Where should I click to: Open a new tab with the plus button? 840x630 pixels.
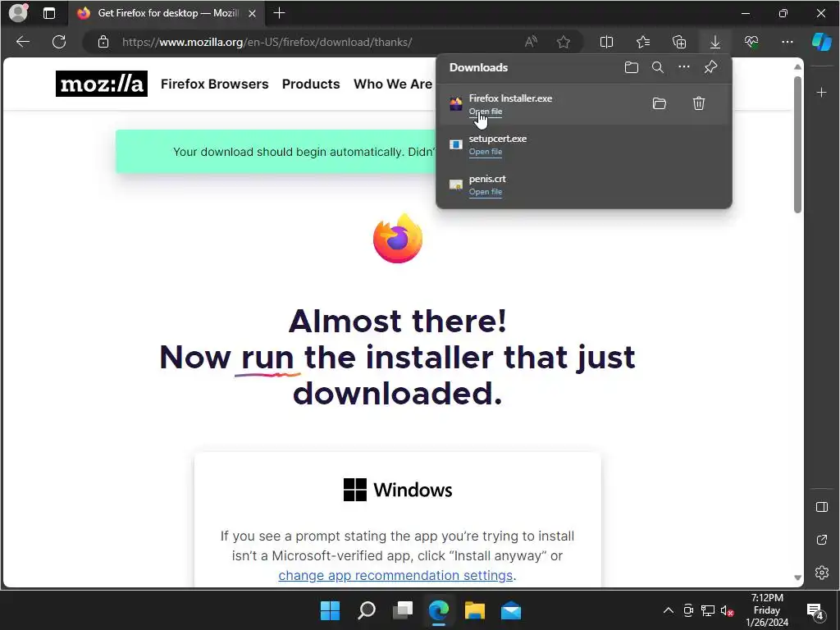[x=279, y=13]
